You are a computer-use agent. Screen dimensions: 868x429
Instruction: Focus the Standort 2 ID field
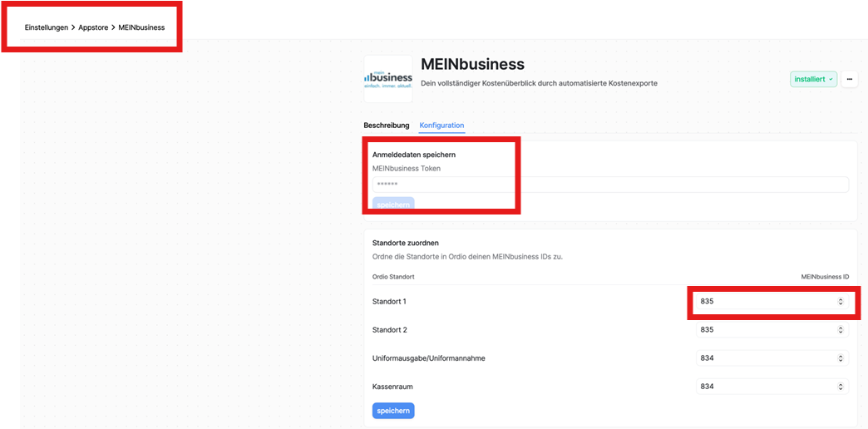(772, 329)
